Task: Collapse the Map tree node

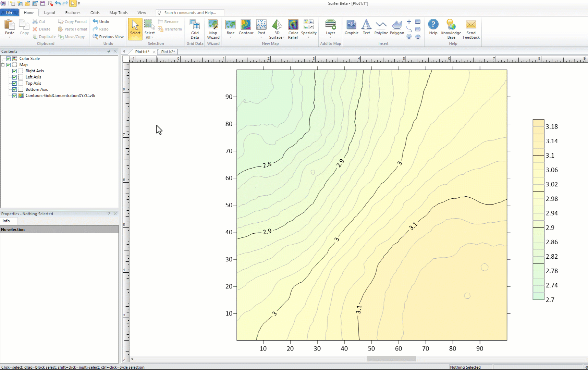Action: click(3, 65)
